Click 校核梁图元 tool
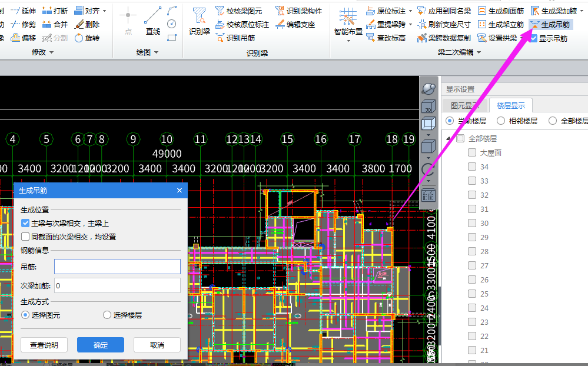588x366 pixels. click(x=239, y=11)
